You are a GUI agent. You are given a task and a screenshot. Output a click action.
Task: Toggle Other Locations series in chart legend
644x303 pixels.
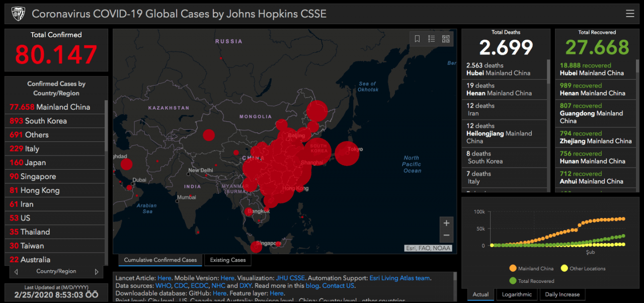pos(583,268)
